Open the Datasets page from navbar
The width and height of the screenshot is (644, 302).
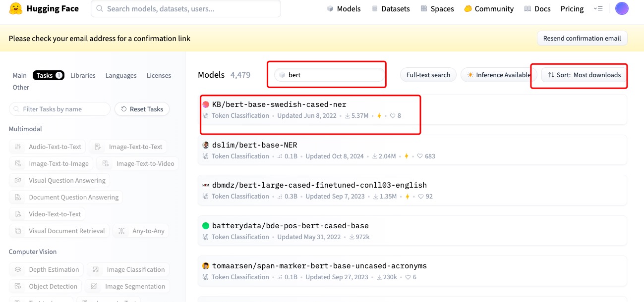pos(390,9)
